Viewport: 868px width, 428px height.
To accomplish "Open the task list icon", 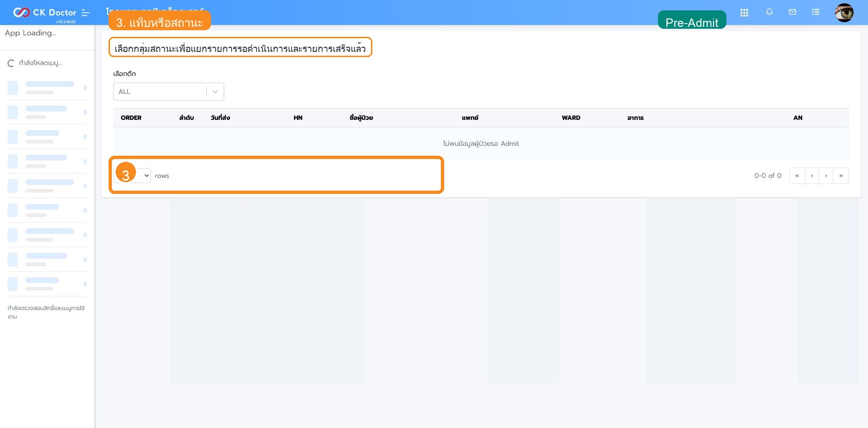I will pos(816,12).
